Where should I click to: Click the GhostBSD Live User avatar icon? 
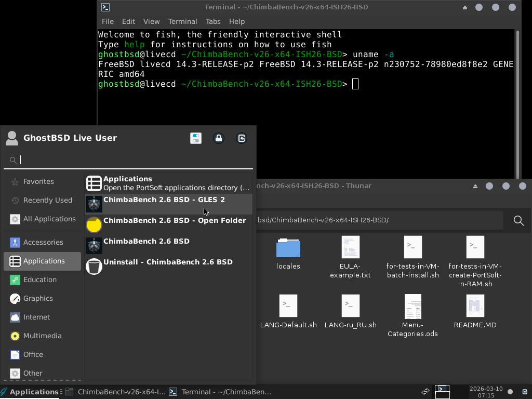coord(12,138)
